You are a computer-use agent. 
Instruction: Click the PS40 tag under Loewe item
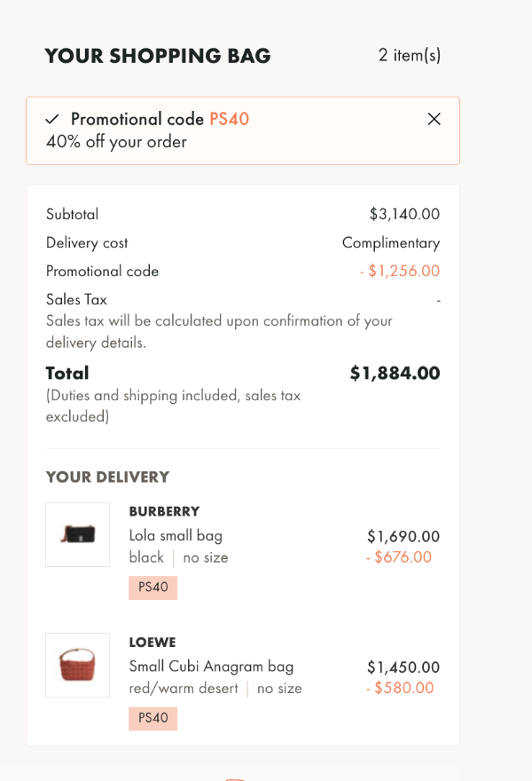click(x=153, y=719)
